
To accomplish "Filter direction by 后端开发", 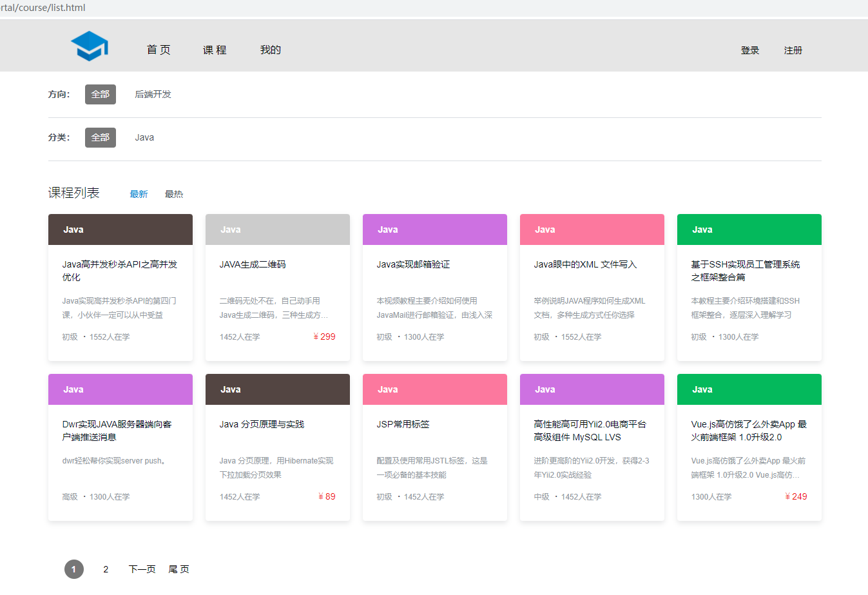I will [153, 94].
